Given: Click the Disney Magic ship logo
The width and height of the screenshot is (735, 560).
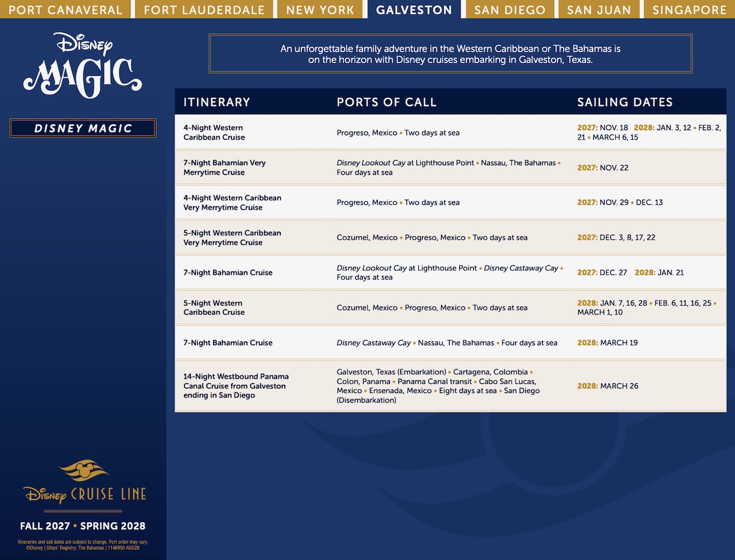Looking at the screenshot, I should 83,65.
